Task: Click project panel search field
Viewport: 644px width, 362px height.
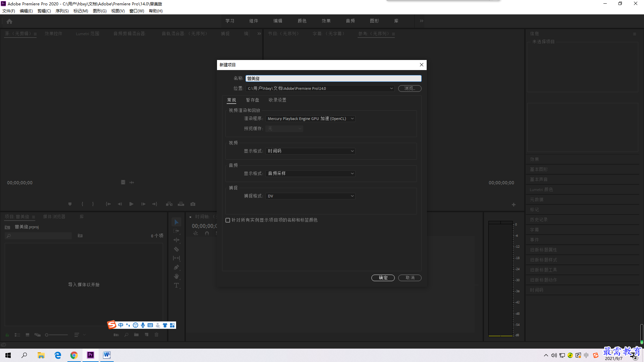Action: click(38, 236)
